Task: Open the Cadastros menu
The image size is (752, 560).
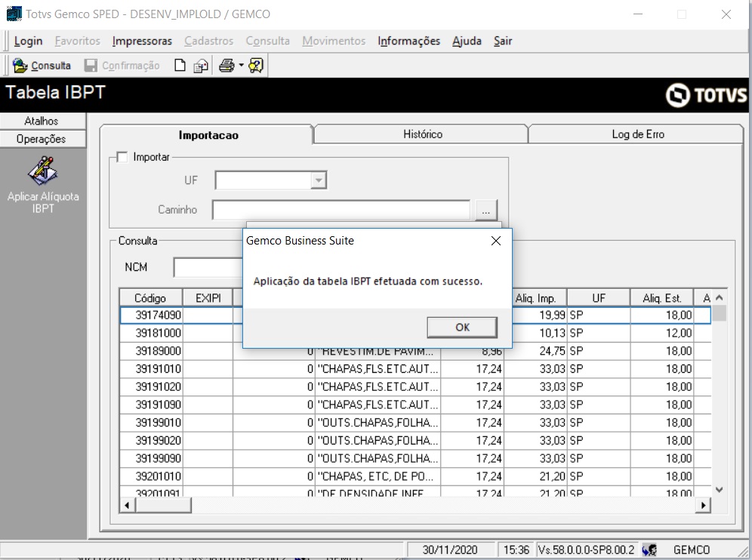Action: pos(208,42)
